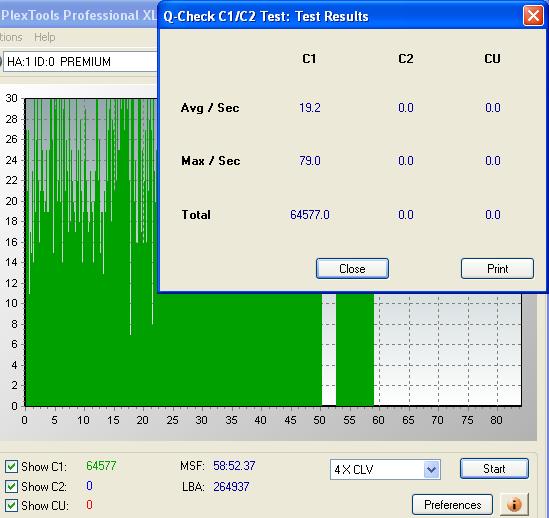Screen dimensions: 549x518
Task: Click the orange info icon button
Action: tap(514, 504)
